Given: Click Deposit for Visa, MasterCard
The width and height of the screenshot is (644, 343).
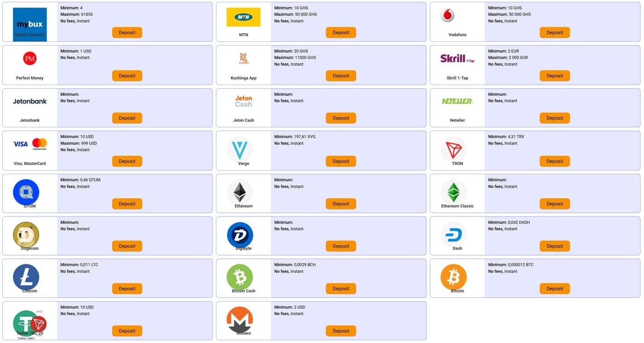Looking at the screenshot, I should (127, 161).
